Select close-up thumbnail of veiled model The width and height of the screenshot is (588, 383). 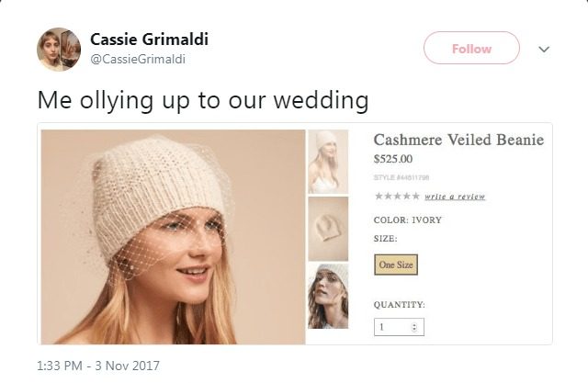(328, 296)
